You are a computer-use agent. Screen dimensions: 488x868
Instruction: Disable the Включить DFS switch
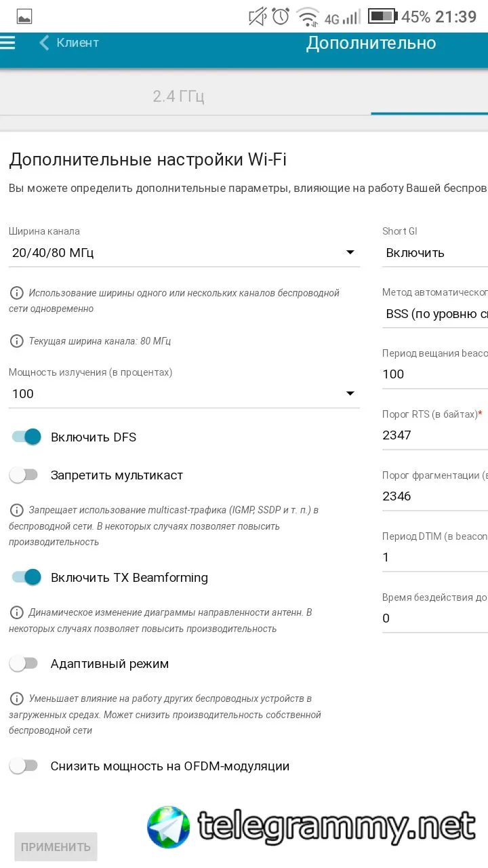[x=26, y=437]
